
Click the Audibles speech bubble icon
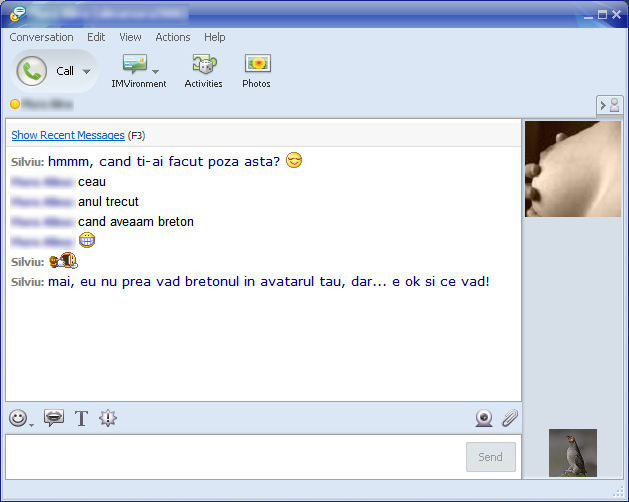click(x=54, y=418)
